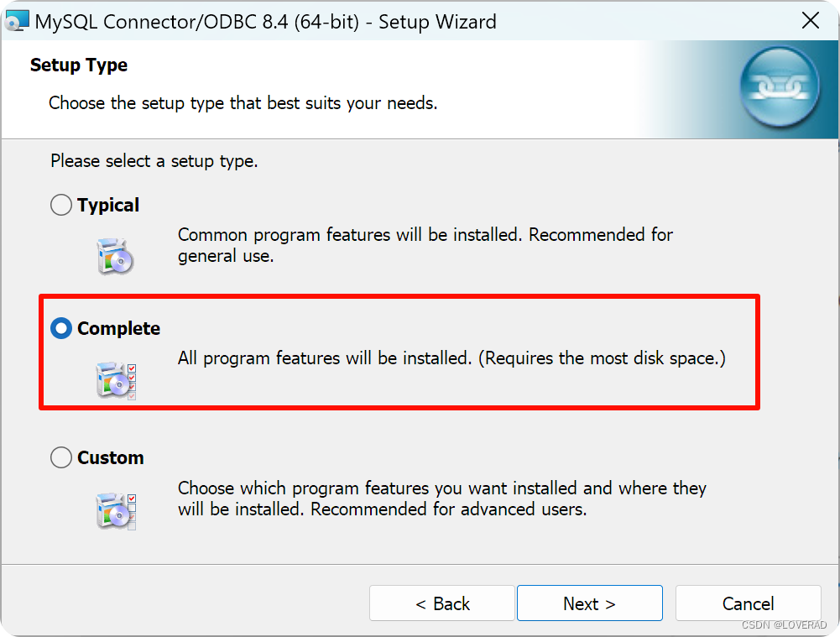Screen dimensions: 840x637
Task: Click the disc icon beside Custom option
Action: point(115,510)
